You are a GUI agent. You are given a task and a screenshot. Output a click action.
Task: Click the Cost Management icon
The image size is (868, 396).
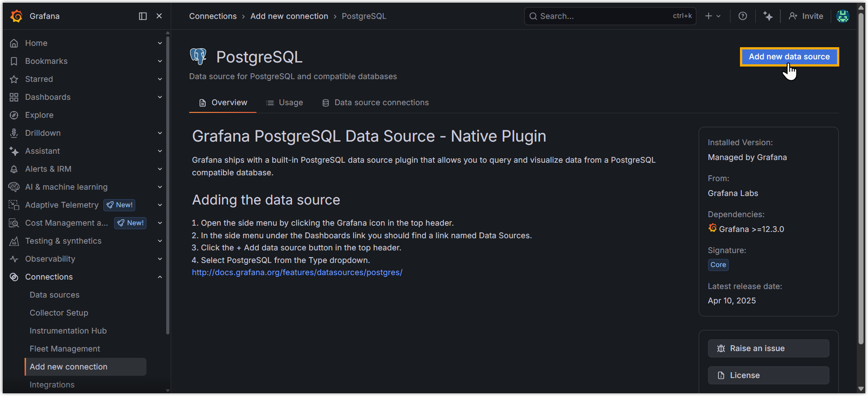[x=14, y=223]
